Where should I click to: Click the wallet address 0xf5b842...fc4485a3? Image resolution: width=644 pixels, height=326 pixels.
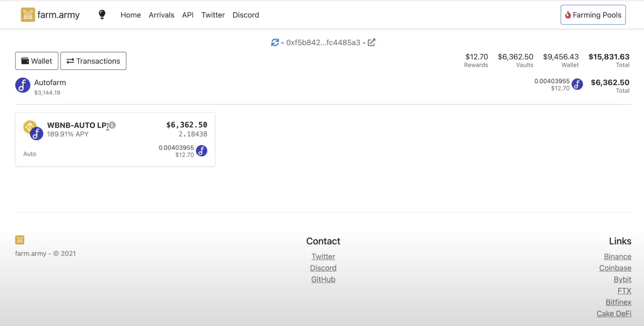pyautogui.click(x=323, y=43)
